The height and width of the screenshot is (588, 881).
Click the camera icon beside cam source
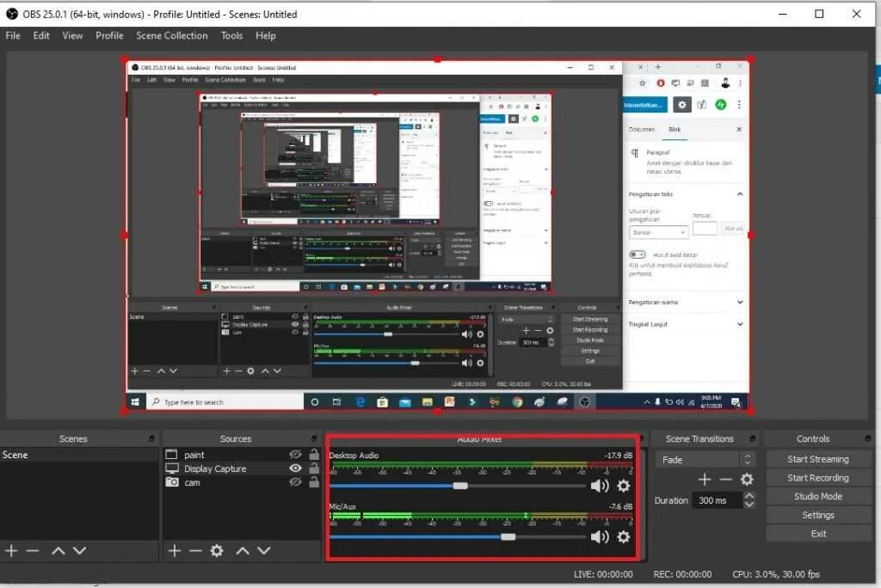point(172,482)
